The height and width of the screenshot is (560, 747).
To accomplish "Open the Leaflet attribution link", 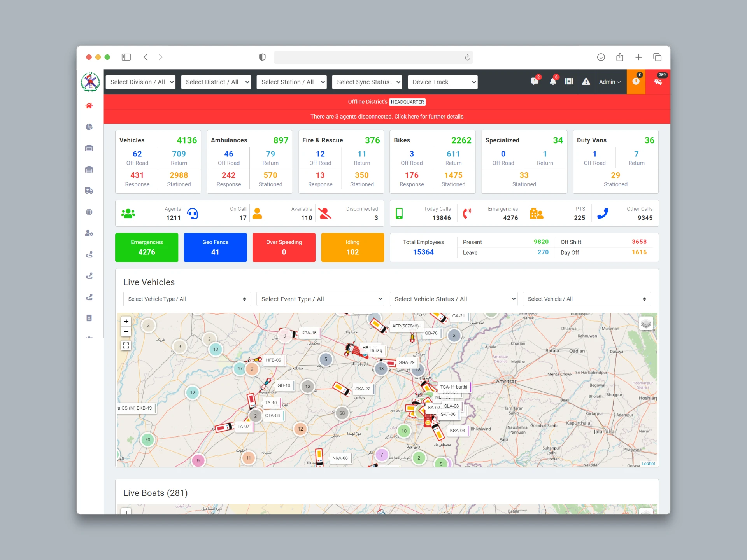I will [x=648, y=464].
